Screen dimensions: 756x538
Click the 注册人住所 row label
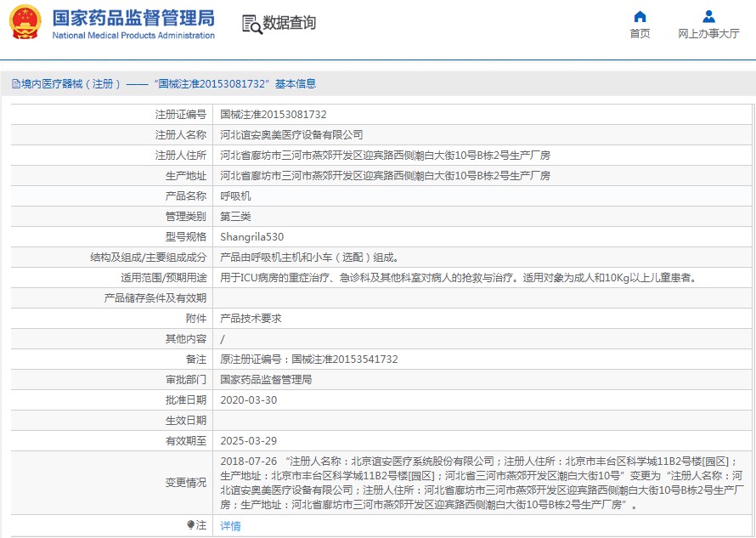[x=181, y=156]
